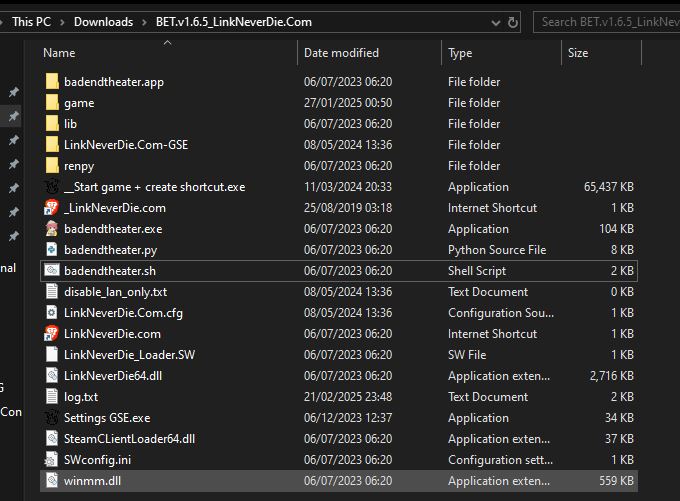Click the LinkNeverDie.Com.cfg configuration file icon
Image resolution: width=680 pixels, height=501 pixels.
[x=52, y=313]
